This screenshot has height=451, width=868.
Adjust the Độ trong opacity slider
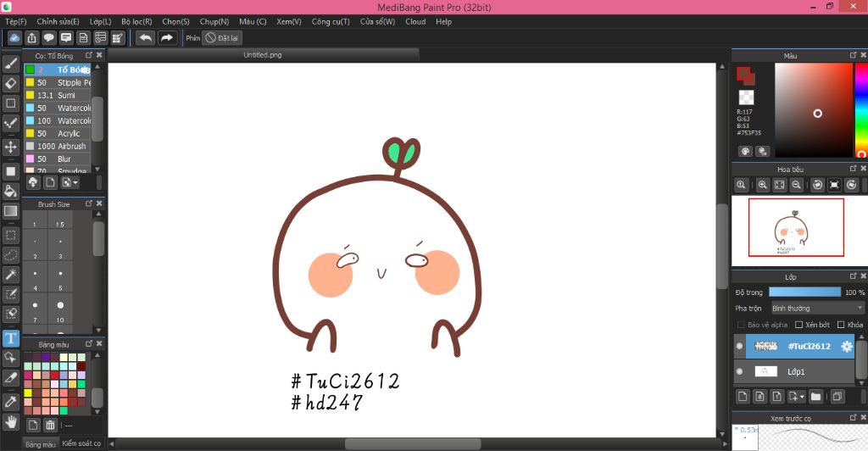tap(805, 292)
